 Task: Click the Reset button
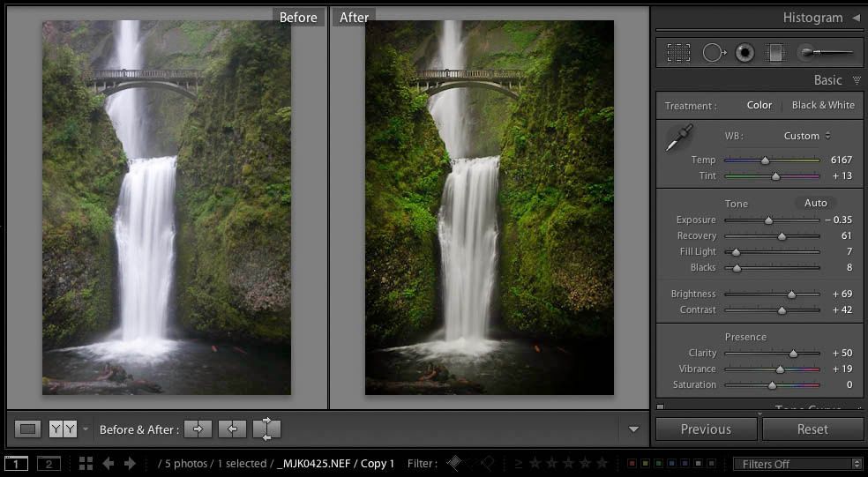coord(812,429)
